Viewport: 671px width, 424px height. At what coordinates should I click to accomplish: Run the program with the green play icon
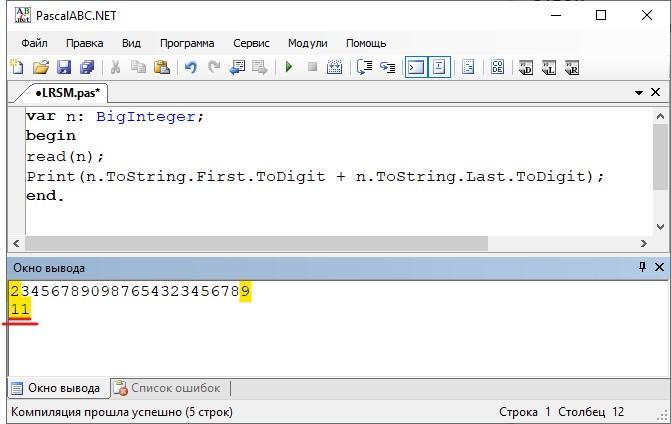pyautogui.click(x=289, y=67)
